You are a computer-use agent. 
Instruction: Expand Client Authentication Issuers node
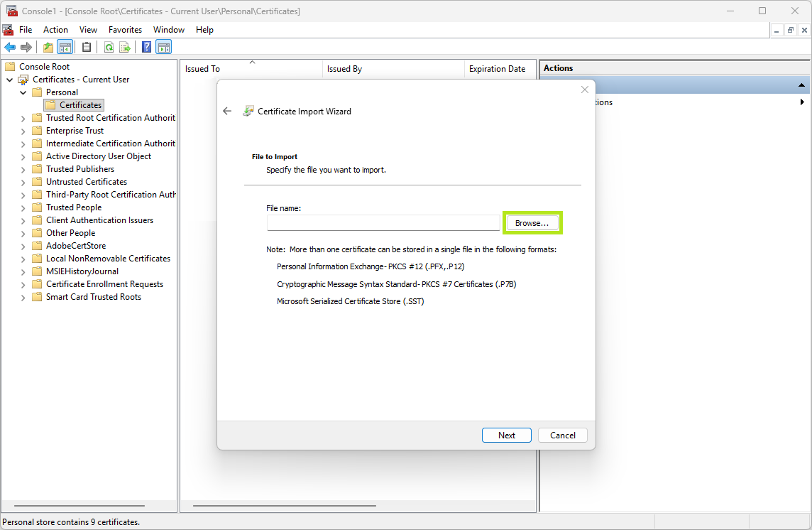click(23, 220)
